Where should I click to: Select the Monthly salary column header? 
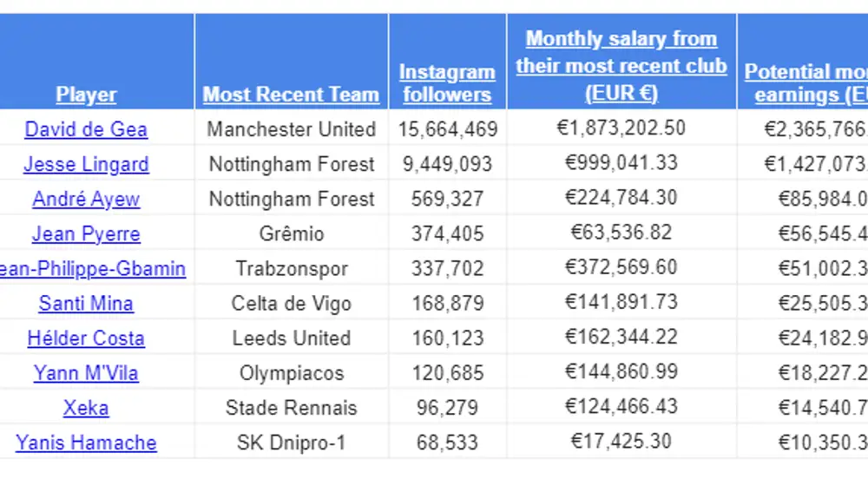tap(621, 66)
